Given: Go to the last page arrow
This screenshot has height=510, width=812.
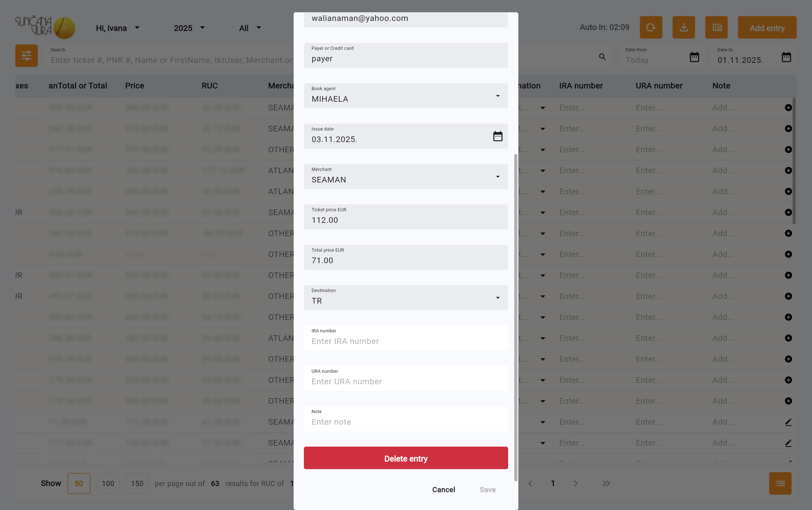Looking at the screenshot, I should click(606, 483).
